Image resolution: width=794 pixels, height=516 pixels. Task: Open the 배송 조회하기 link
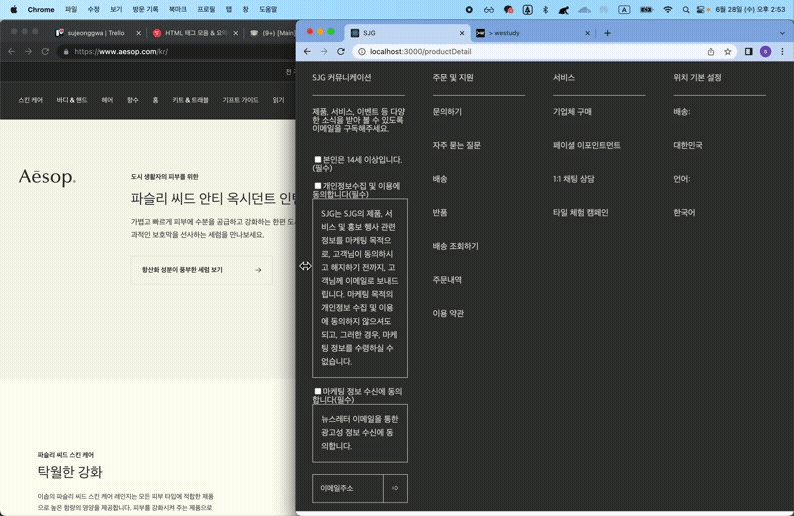coord(455,246)
